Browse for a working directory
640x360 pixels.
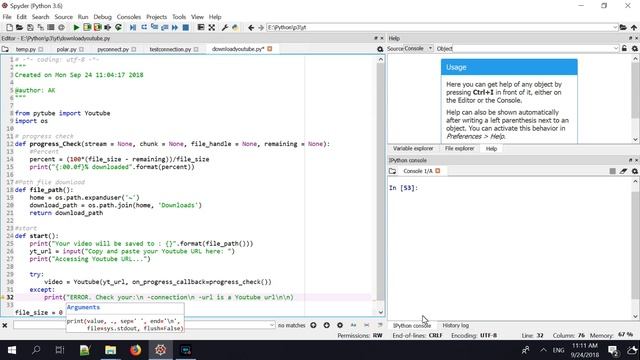pyautogui.click(x=623, y=27)
